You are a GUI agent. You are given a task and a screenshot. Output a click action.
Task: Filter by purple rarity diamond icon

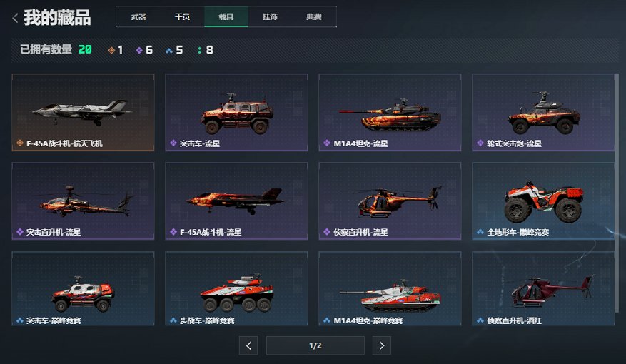pos(139,50)
